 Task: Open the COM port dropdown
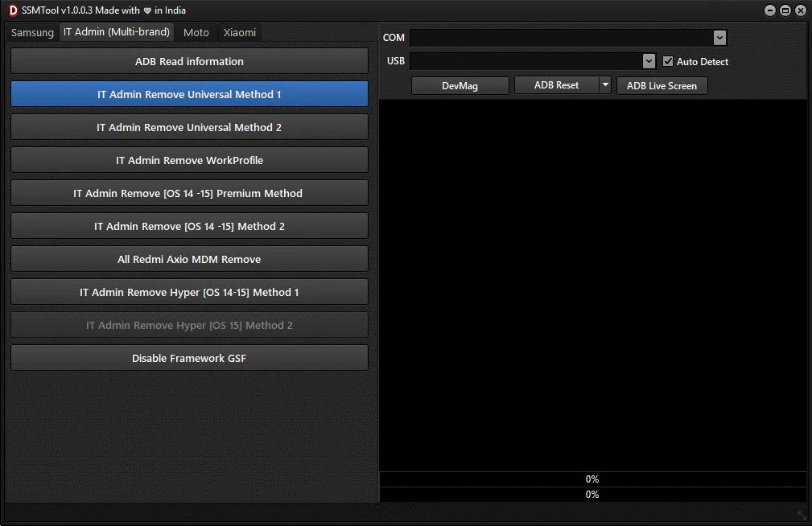coord(719,38)
